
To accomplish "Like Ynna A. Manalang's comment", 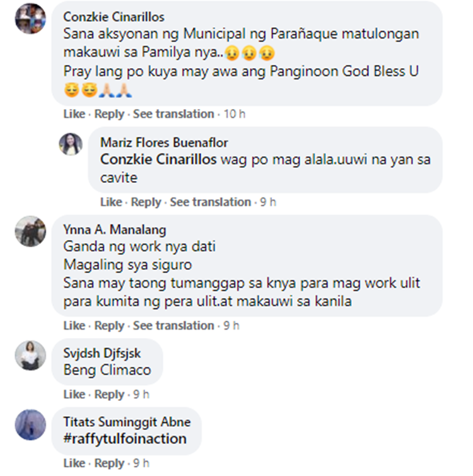I will 74,326.
